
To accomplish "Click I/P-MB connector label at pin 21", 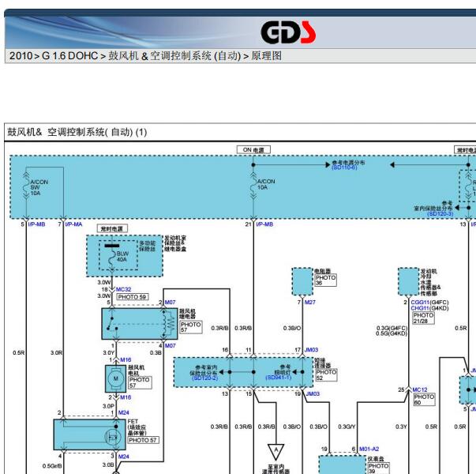I will pyautogui.click(x=264, y=224).
